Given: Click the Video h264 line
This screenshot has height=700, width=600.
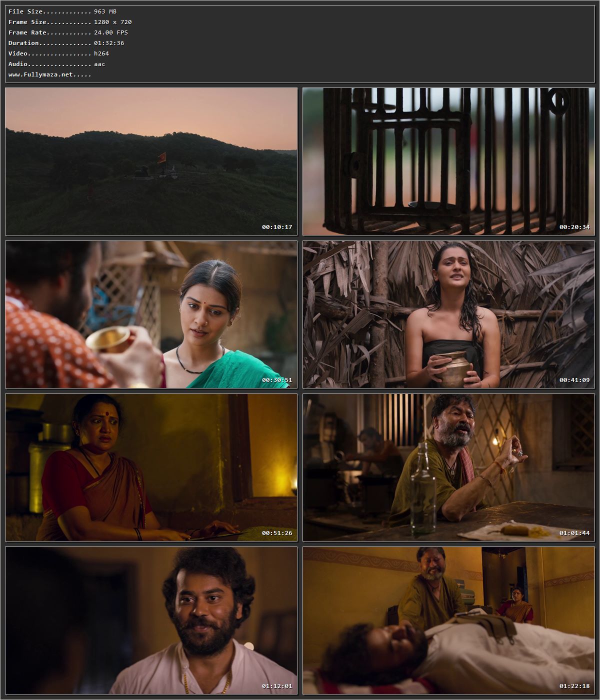Looking at the screenshot, I should pyautogui.click(x=58, y=53).
